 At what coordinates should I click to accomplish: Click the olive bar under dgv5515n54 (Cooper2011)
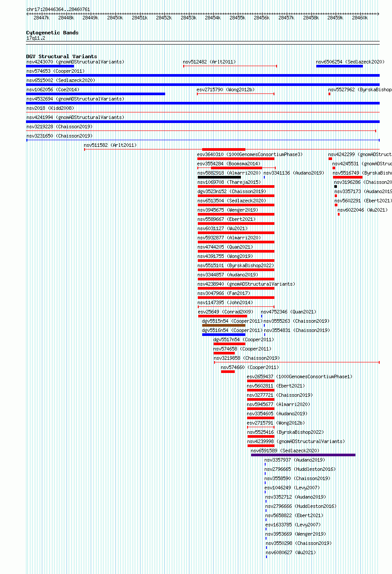point(224,325)
